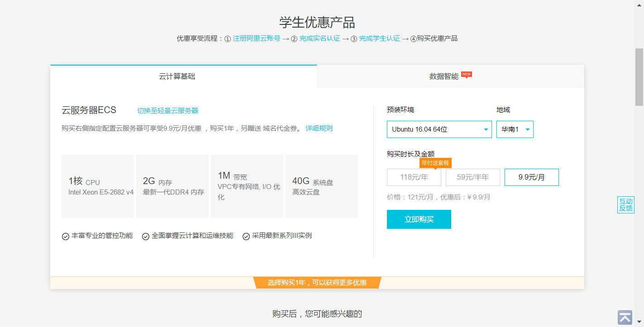The width and height of the screenshot is (644, 327).
Task: Select the 9.9元/月 purchase duration option
Action: tap(532, 177)
